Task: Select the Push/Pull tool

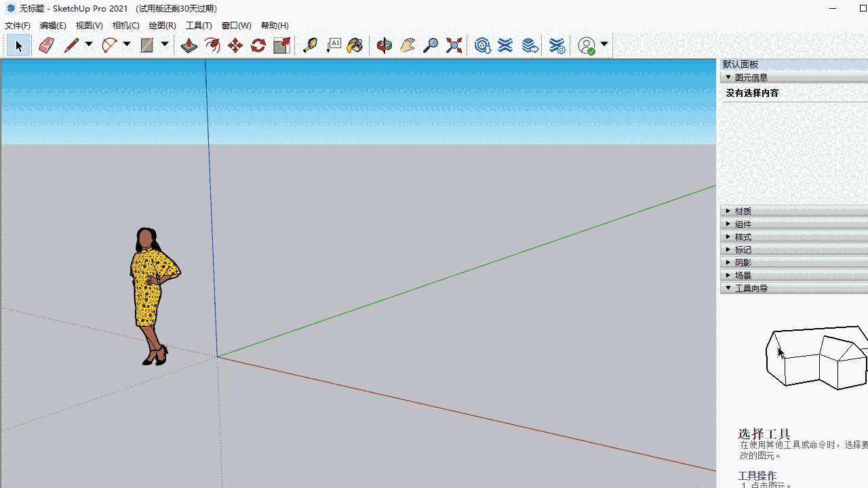Action: (189, 45)
